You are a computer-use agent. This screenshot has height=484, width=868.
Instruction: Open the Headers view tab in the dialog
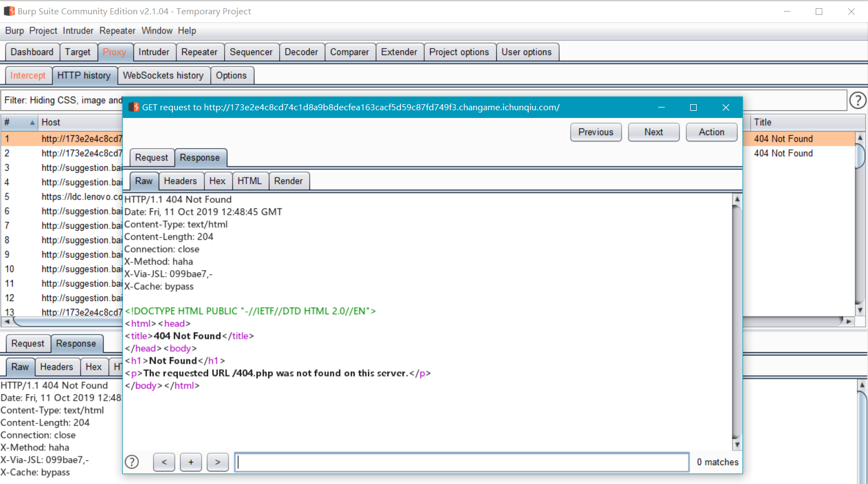click(x=180, y=181)
